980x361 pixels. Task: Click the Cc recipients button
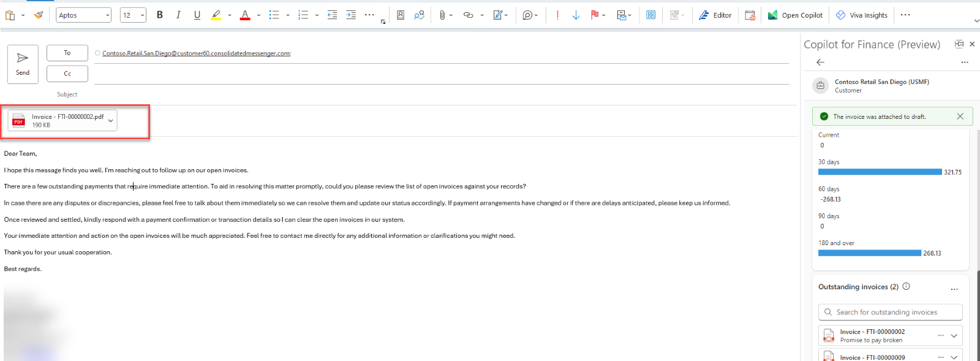pos(67,74)
